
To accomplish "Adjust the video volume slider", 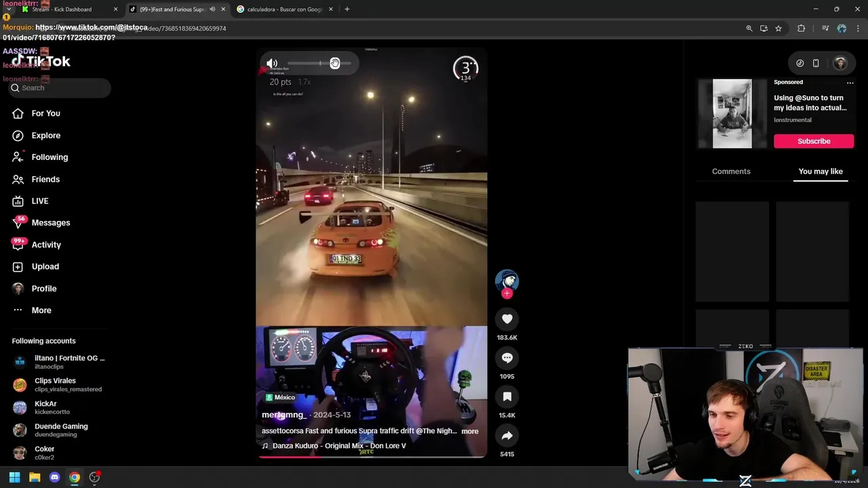I will tap(319, 63).
